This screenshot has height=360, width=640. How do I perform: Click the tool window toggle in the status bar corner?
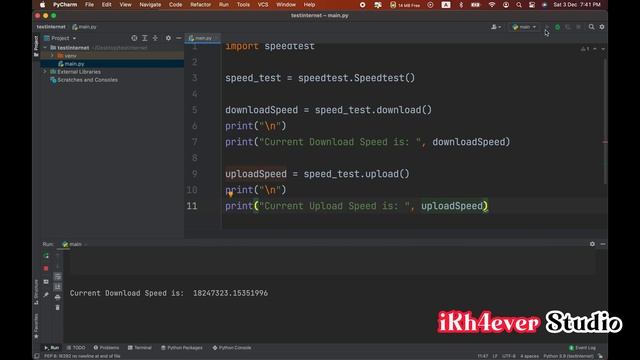[36, 356]
